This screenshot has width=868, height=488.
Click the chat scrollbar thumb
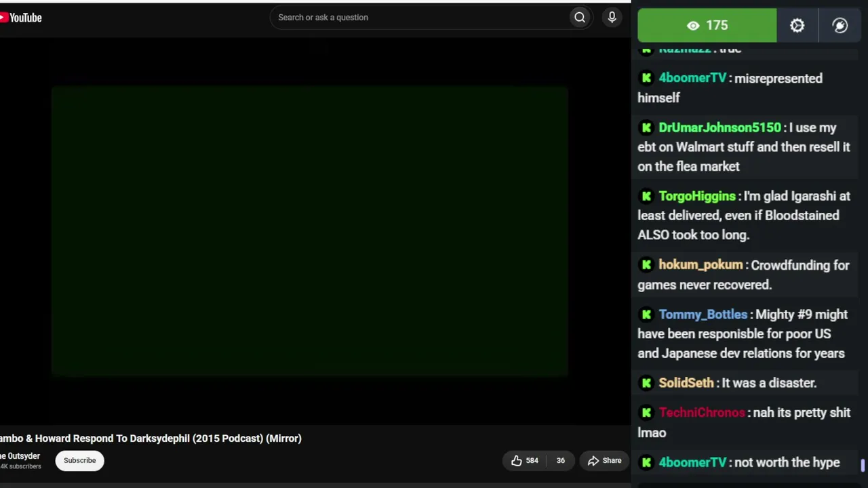pyautogui.click(x=863, y=465)
